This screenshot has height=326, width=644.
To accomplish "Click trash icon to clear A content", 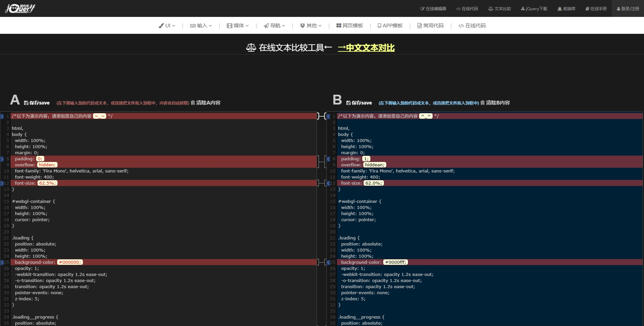I will pyautogui.click(x=193, y=103).
